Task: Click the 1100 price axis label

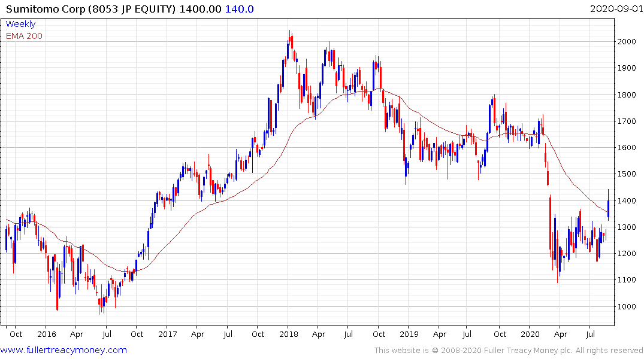Action: (627, 280)
